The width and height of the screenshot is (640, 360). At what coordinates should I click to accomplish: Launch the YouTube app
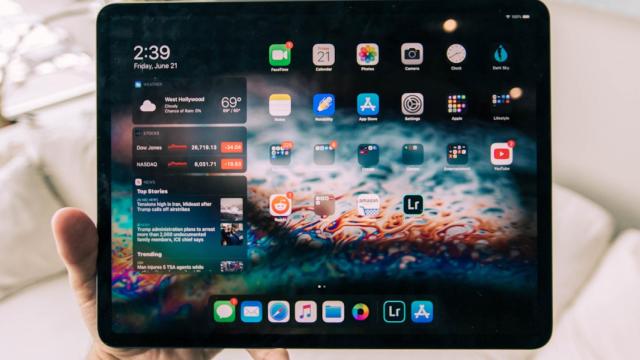pyautogui.click(x=501, y=154)
